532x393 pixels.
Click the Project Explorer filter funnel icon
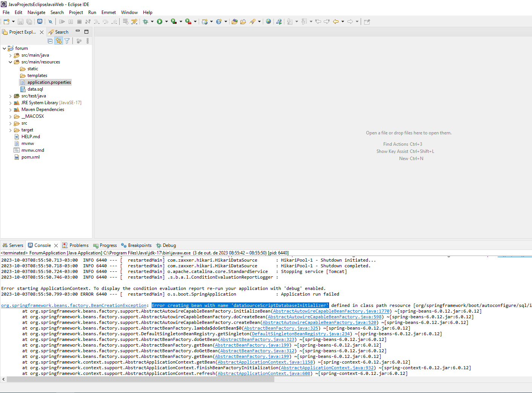[67, 41]
